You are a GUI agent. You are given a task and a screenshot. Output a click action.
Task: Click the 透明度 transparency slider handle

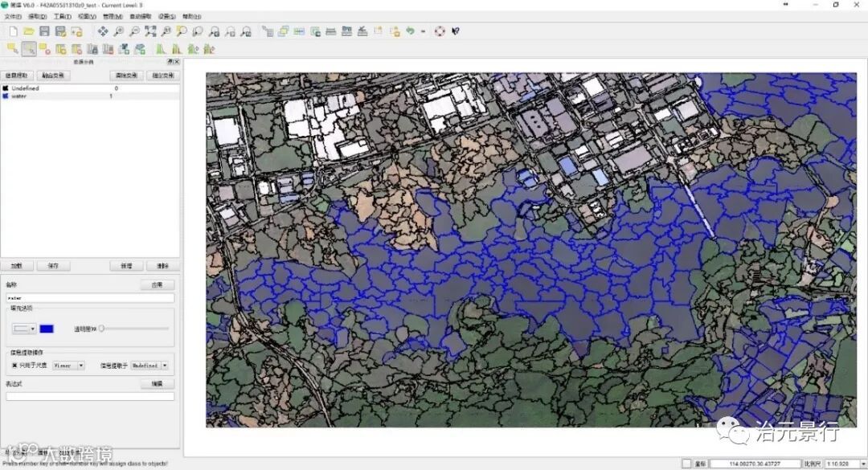101,329
